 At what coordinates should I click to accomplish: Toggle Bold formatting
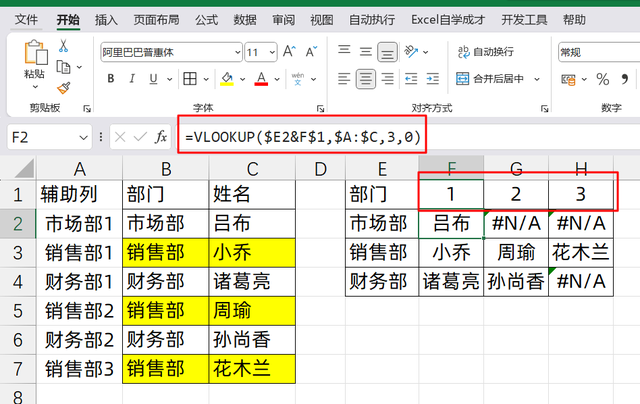[111, 79]
